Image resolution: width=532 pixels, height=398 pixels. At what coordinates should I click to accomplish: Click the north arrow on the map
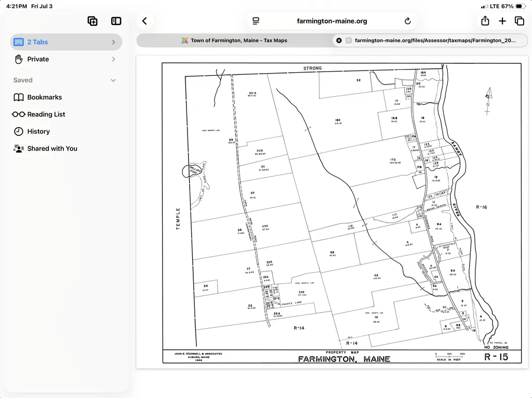(488, 101)
